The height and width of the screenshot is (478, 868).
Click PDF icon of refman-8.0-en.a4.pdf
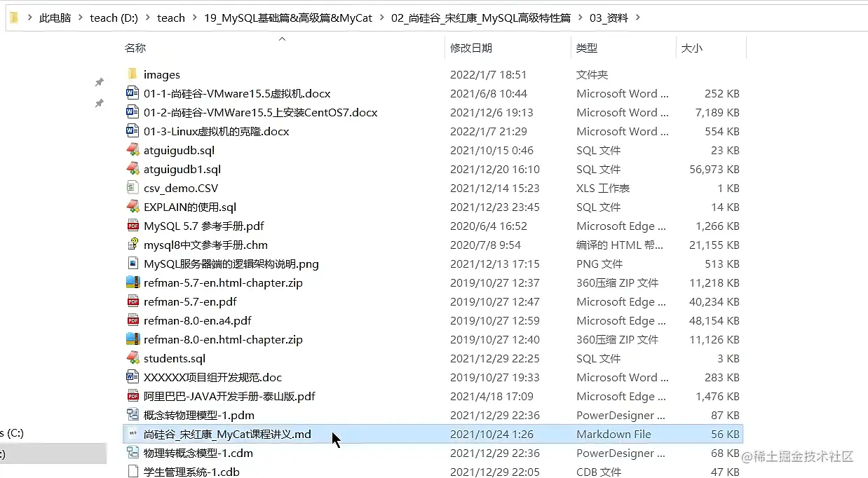point(133,320)
